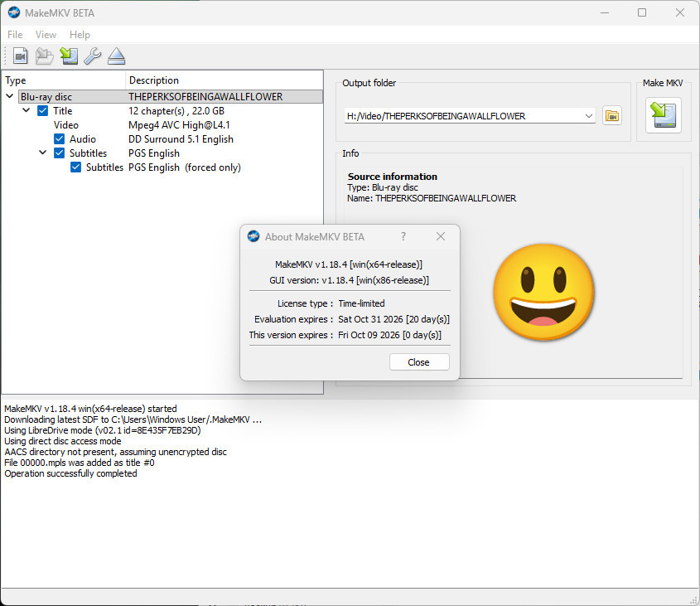Open Preferences via the wrench icon
Screen dimensions: 700x606
(93, 56)
